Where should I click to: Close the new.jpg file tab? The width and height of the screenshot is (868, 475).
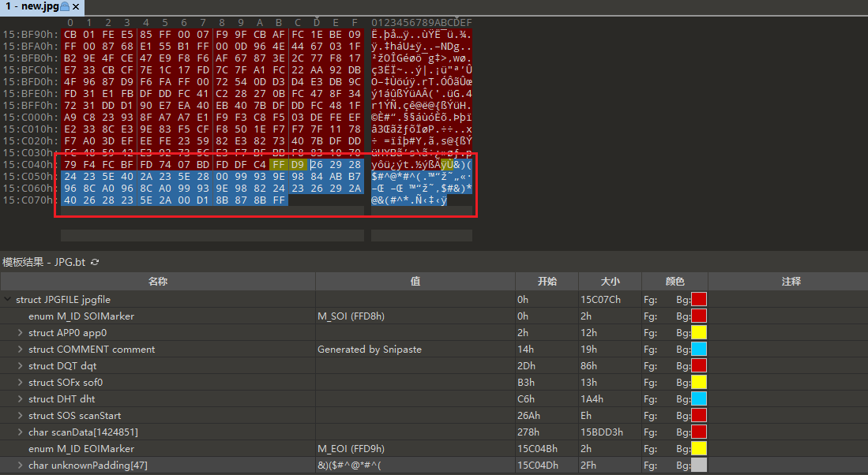(76, 6)
